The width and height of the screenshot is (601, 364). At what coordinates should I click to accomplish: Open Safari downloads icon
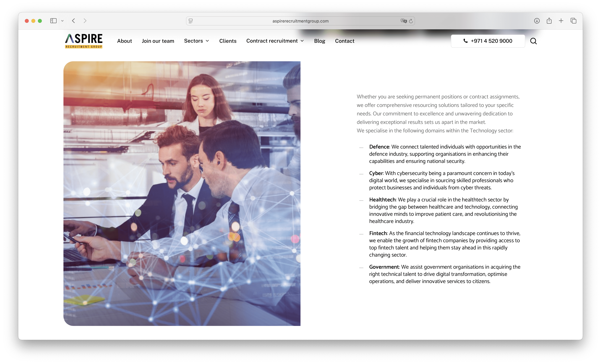[x=537, y=21]
